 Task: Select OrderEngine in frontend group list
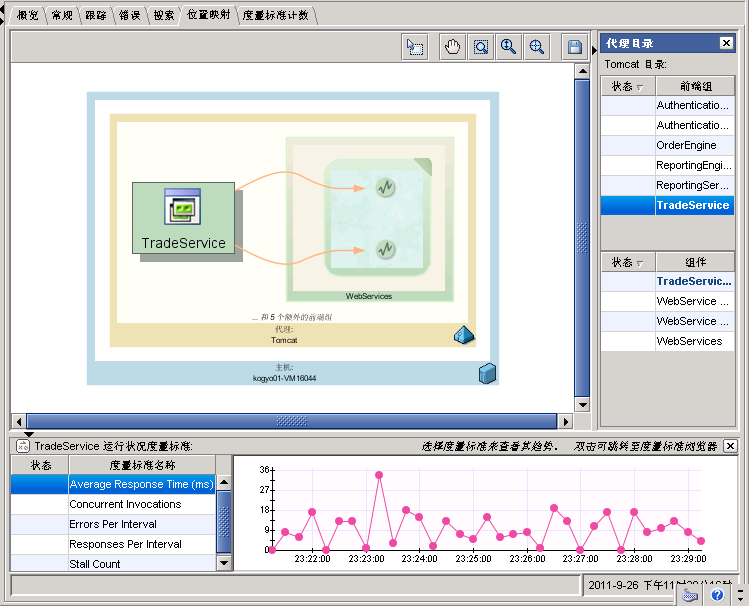pyautogui.click(x=668, y=145)
